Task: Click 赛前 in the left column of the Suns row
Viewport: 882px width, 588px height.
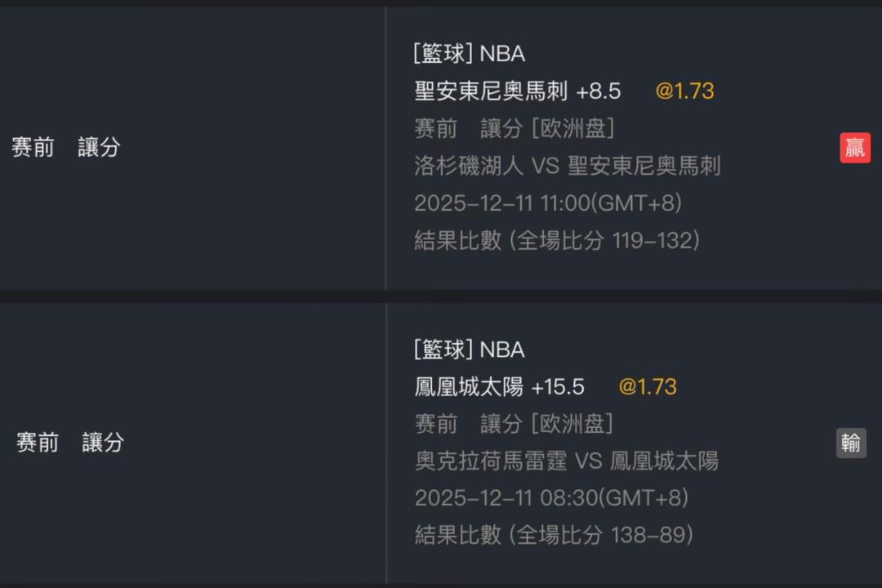Action: tap(38, 443)
